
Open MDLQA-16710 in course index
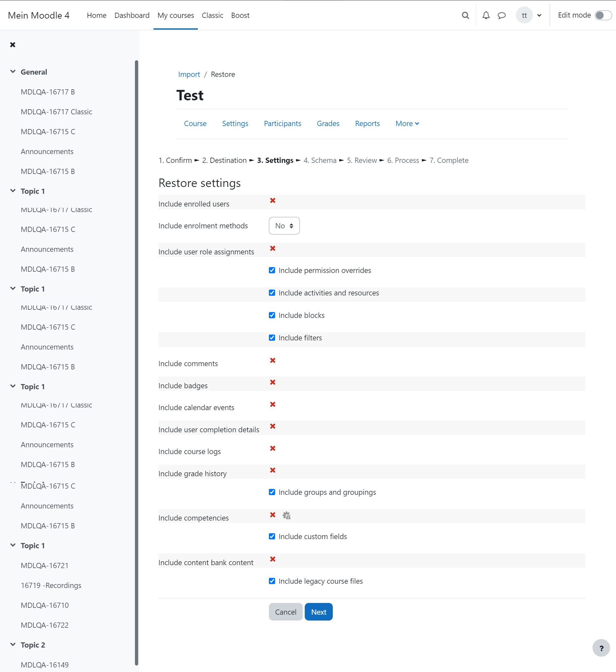45,605
